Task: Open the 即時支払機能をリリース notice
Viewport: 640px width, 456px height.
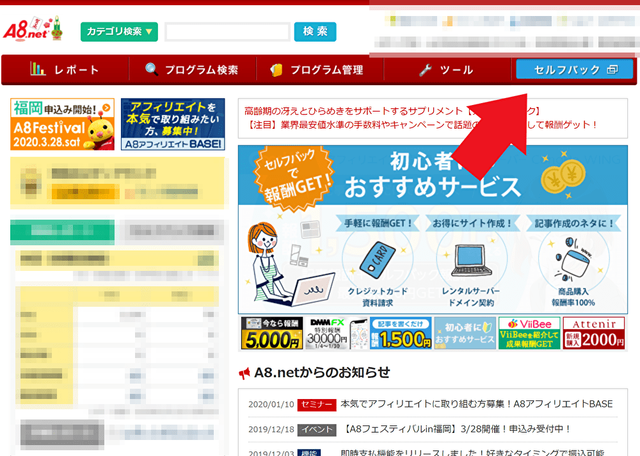Action: click(x=472, y=452)
